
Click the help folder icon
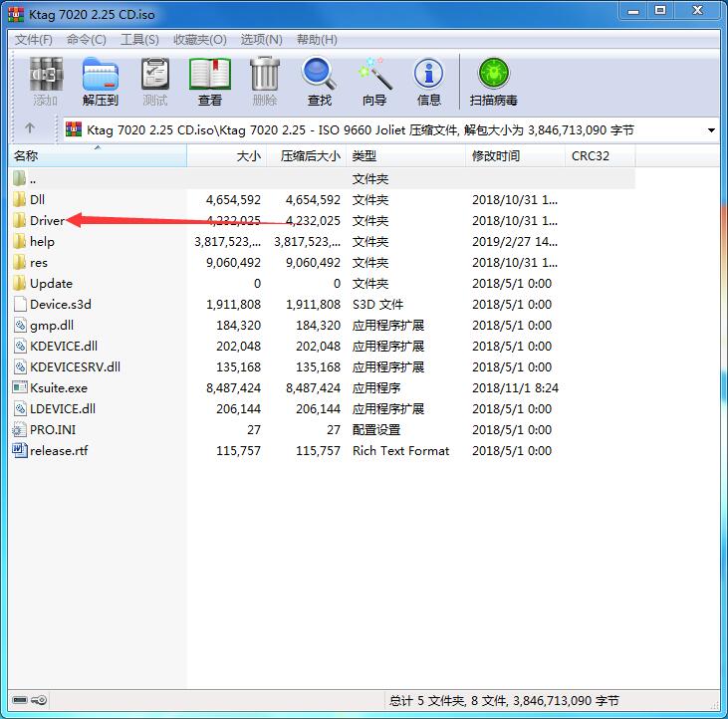pos(19,241)
